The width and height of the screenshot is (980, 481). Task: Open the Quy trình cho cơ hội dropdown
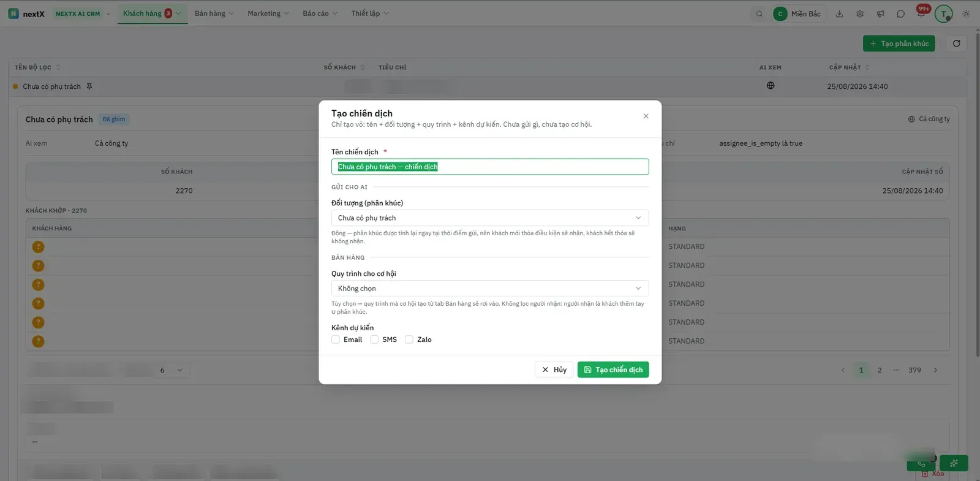click(490, 289)
